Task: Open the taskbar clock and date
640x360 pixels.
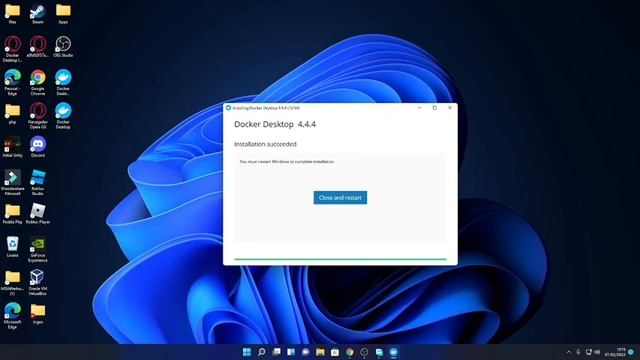Action: click(x=615, y=352)
